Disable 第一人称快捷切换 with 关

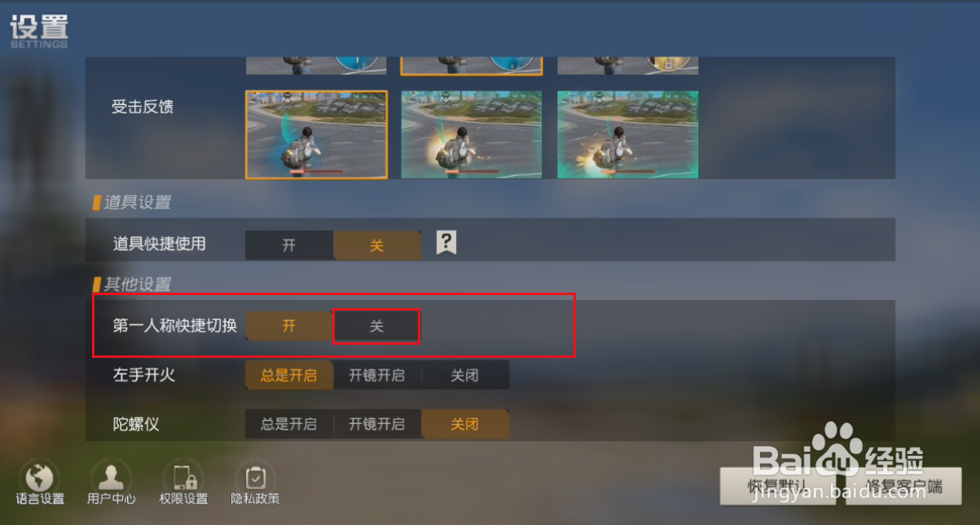[x=376, y=326]
